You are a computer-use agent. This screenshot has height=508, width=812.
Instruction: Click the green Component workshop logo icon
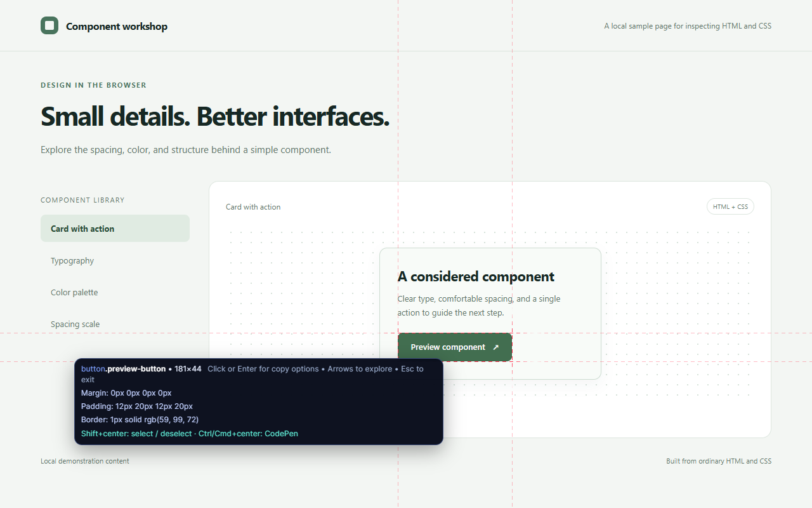(49, 25)
